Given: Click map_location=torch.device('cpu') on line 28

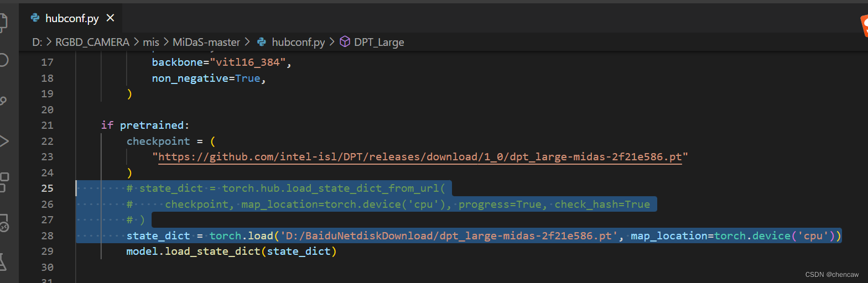Looking at the screenshot, I should (733, 236).
